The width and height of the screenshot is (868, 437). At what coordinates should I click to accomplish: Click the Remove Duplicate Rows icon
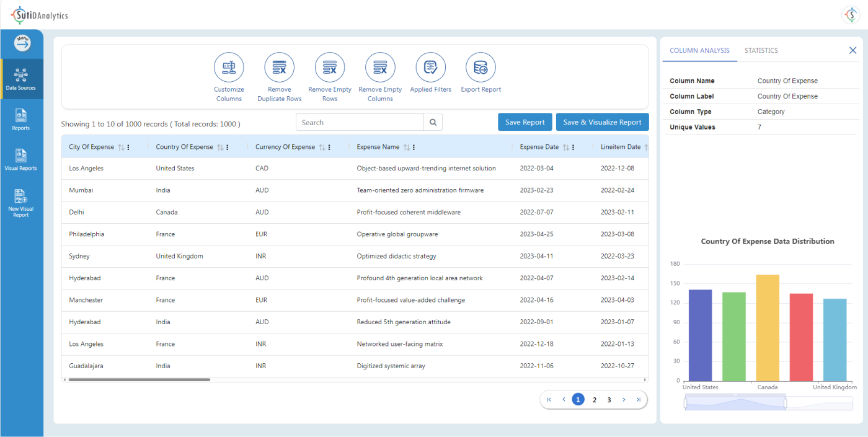click(279, 68)
